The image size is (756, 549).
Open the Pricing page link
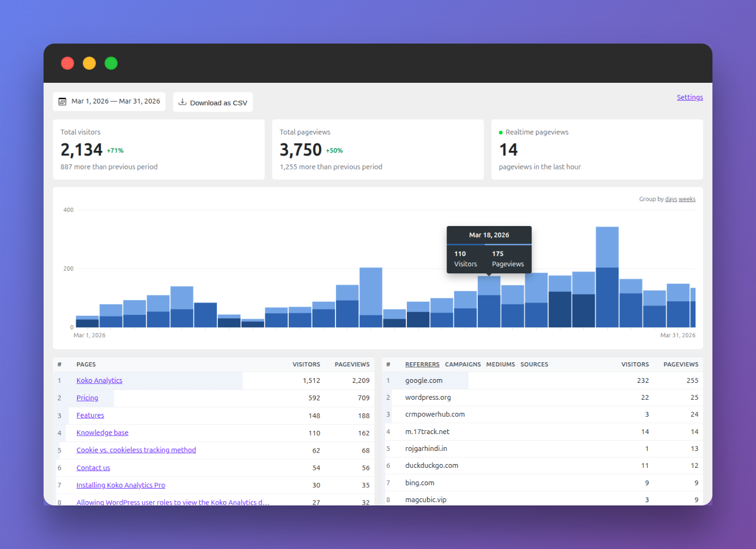pyautogui.click(x=87, y=398)
